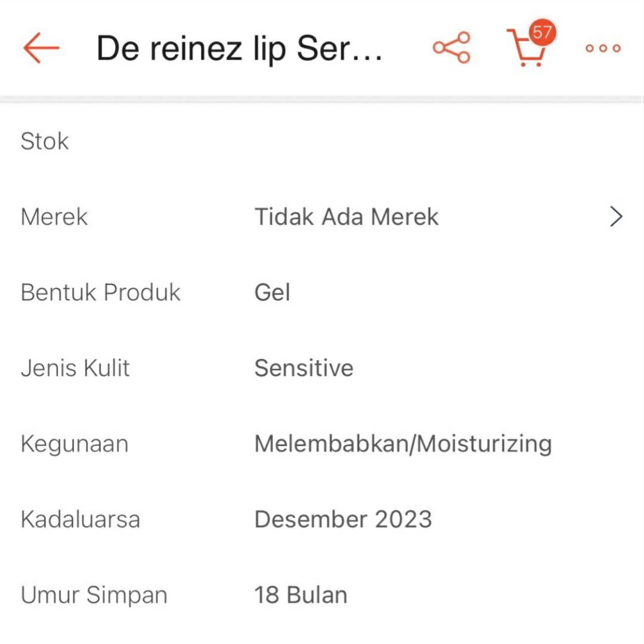Viewport: 644px width, 644px height.
Task: Click the three-dot more options icon
Action: click(602, 49)
